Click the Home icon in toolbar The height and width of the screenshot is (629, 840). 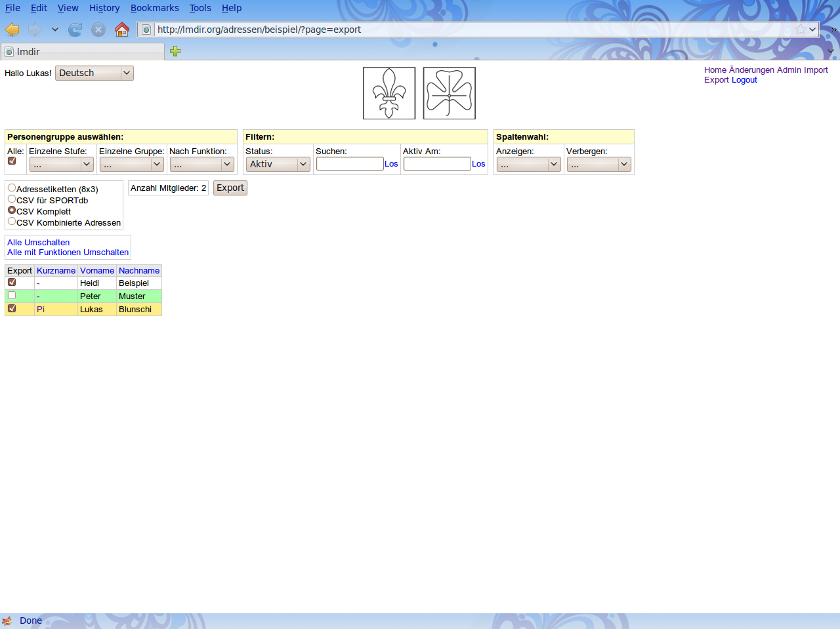pyautogui.click(x=122, y=30)
